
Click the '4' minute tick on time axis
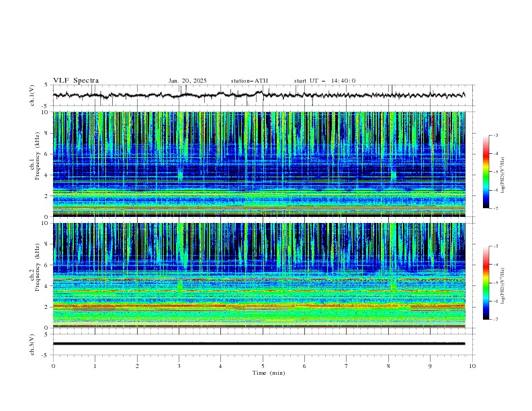click(x=220, y=366)
